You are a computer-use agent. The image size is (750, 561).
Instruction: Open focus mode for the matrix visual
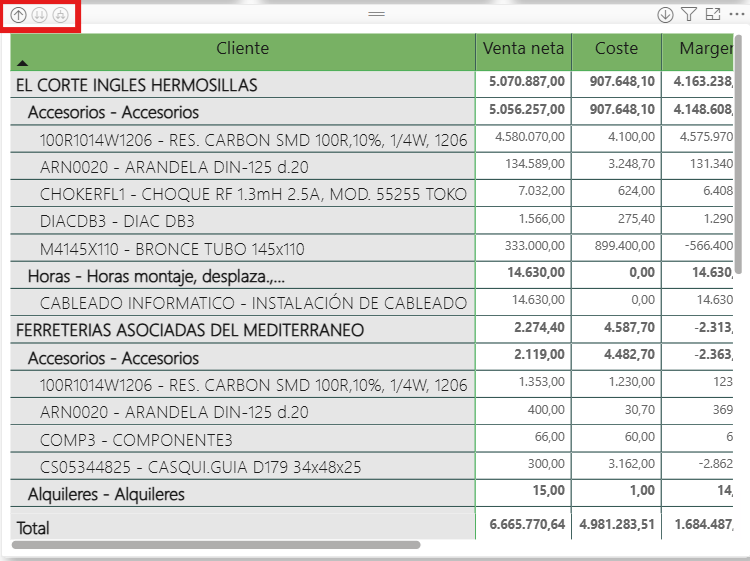(x=713, y=15)
